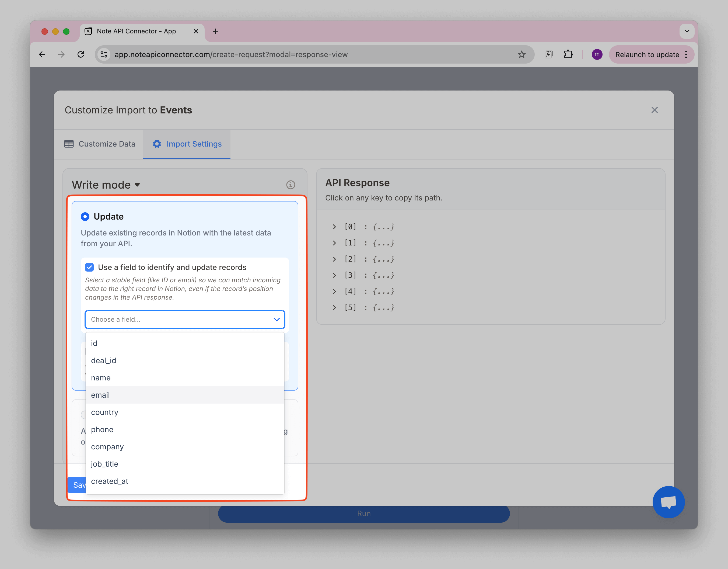Select the Update radio button
The image size is (728, 569).
(85, 217)
